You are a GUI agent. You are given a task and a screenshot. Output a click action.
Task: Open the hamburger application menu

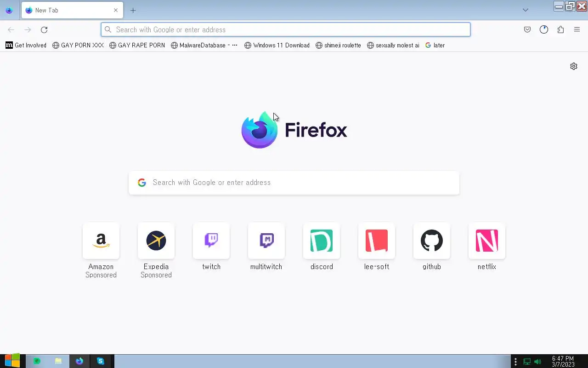point(577,29)
